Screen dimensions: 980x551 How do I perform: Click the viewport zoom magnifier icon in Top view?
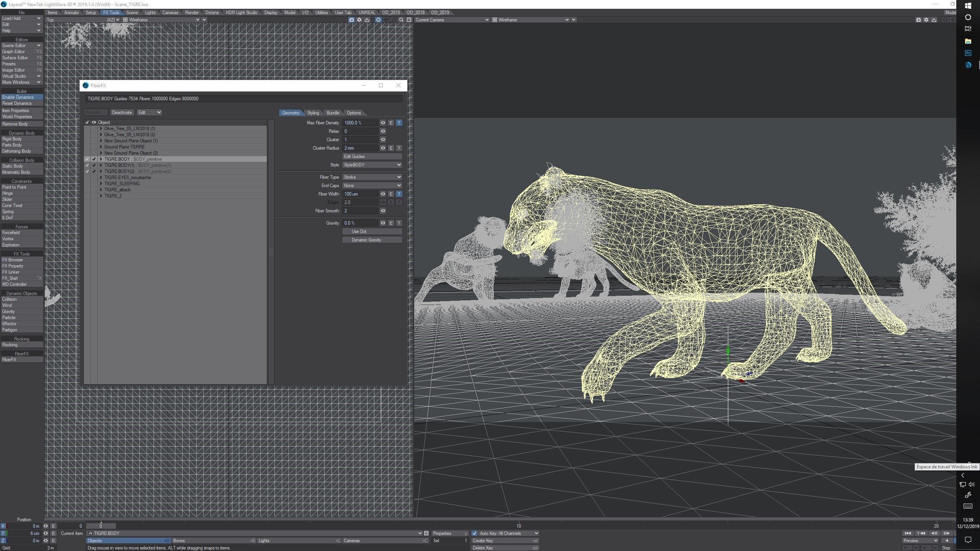[401, 20]
